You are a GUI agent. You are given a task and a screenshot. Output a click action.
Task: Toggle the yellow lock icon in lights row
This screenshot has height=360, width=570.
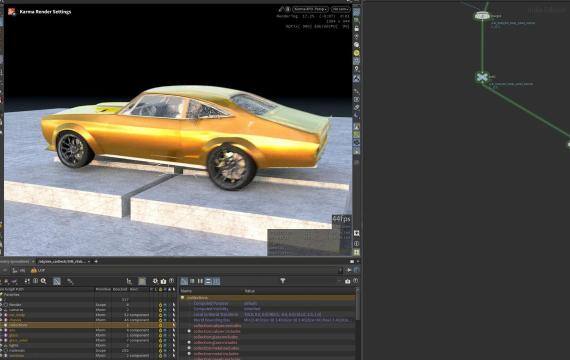(160, 346)
